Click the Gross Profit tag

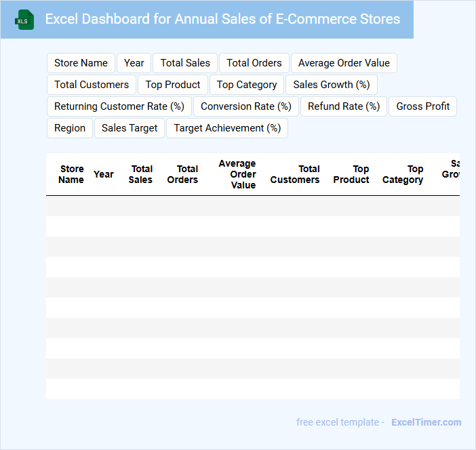click(423, 106)
